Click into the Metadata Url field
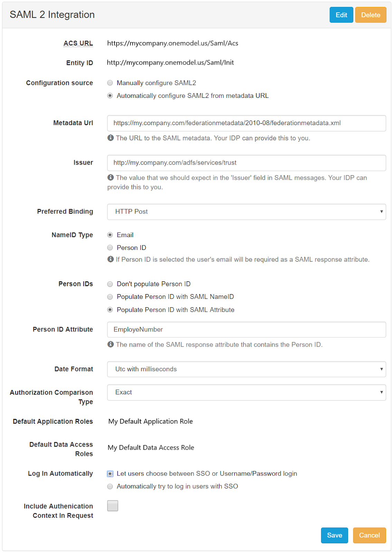392x553 pixels. [246, 123]
